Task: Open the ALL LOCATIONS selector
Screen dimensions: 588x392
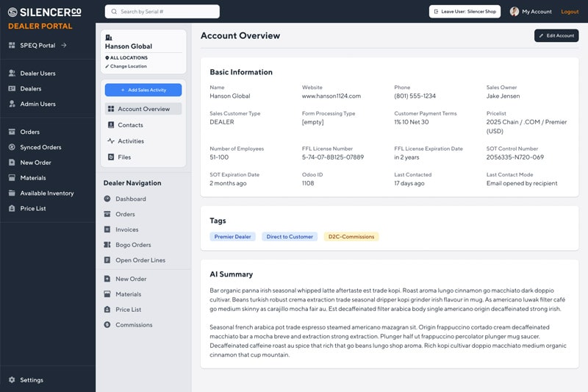Action: point(128,57)
